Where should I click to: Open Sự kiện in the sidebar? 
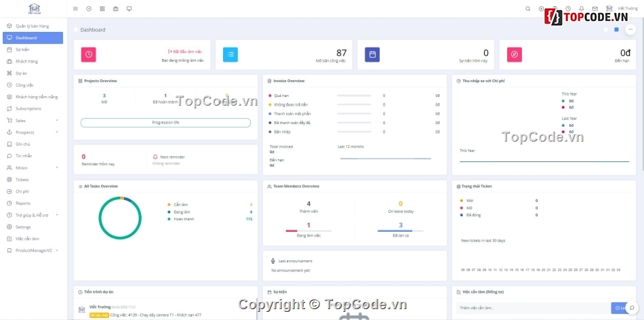click(x=33, y=49)
